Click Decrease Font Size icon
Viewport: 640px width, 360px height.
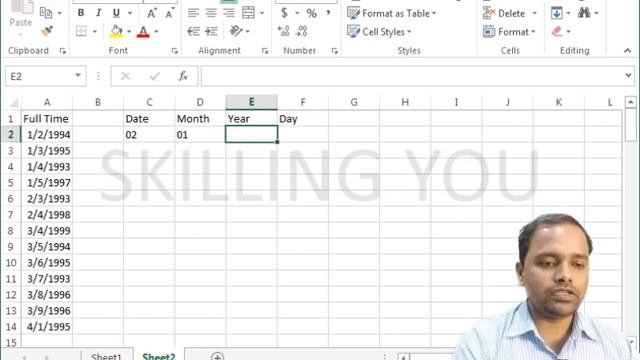coord(170,13)
